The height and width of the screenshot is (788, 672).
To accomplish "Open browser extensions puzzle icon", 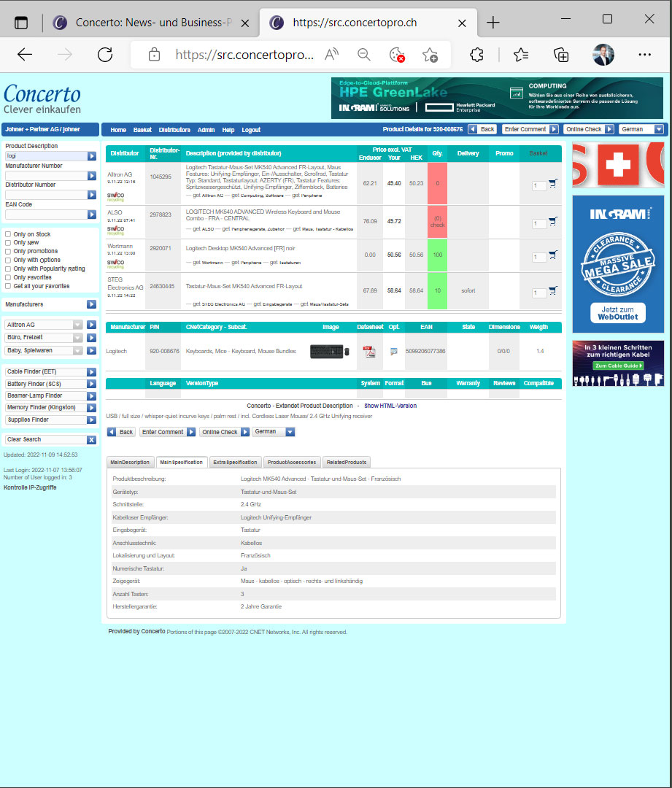I will tap(476, 55).
